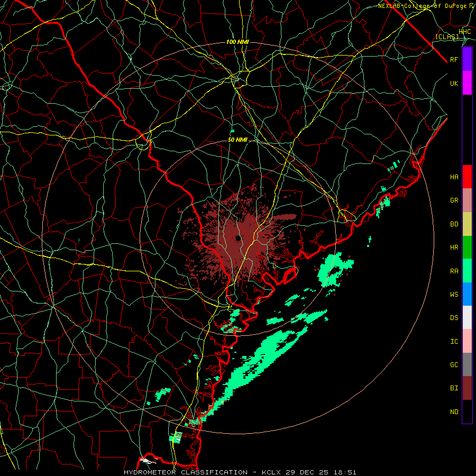Click the magenta UK legend color swatch

[x=467, y=83]
